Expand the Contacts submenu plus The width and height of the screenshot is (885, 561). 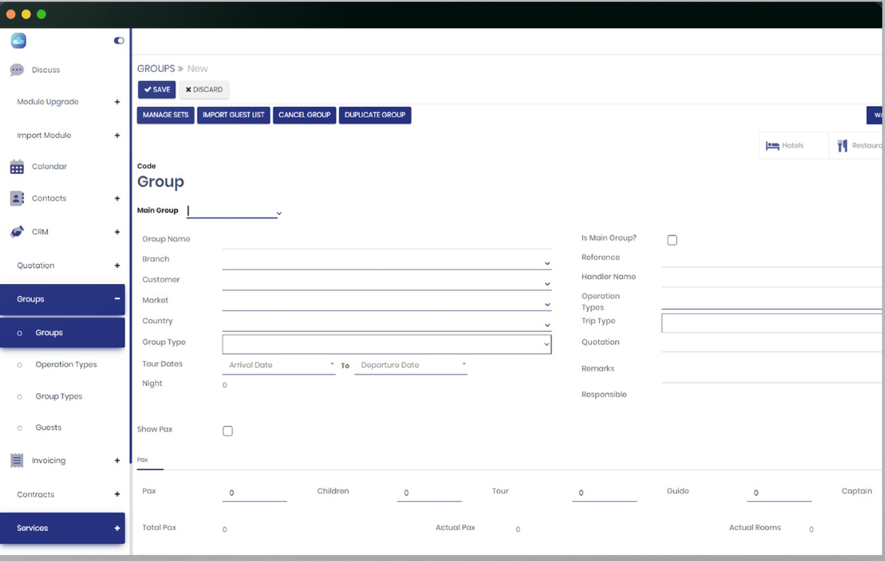point(117,198)
